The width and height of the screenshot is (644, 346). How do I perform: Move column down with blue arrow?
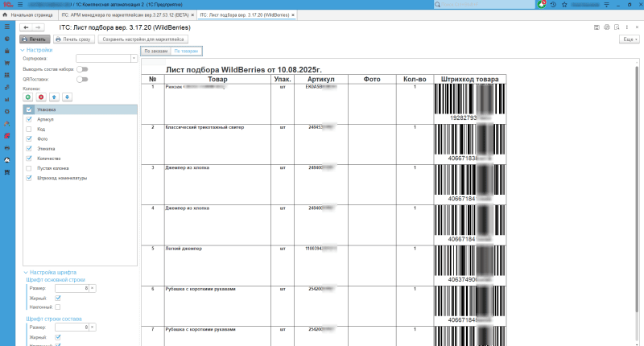point(68,97)
